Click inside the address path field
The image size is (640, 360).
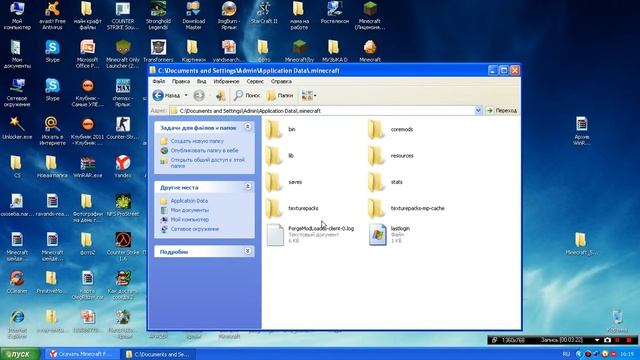(x=322, y=111)
